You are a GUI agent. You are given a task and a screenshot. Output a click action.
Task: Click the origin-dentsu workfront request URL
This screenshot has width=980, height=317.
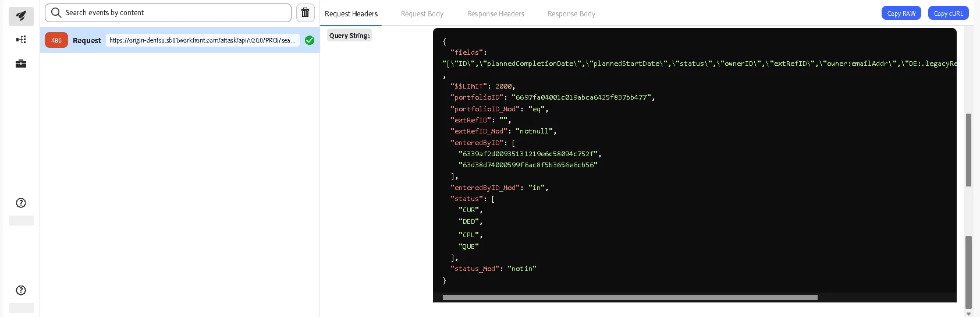[x=203, y=40]
